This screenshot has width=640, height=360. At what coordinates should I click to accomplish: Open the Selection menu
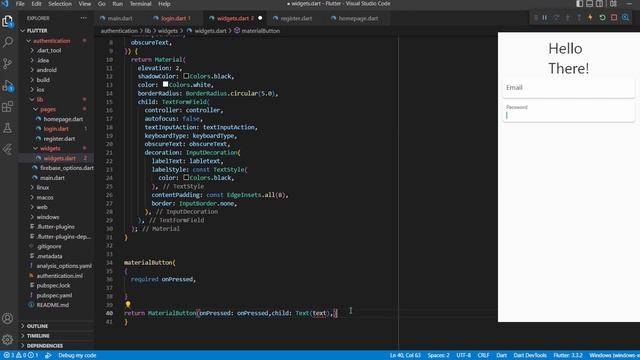60,4
